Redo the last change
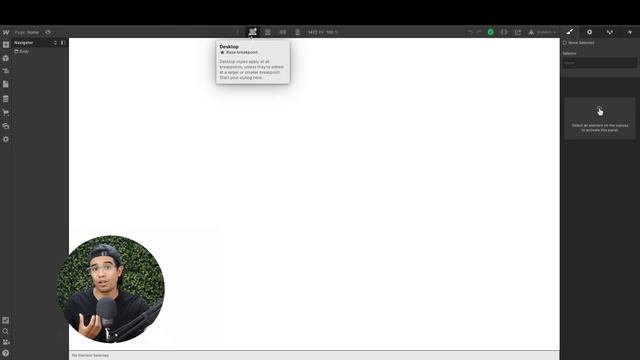The width and height of the screenshot is (640, 360). point(479,32)
